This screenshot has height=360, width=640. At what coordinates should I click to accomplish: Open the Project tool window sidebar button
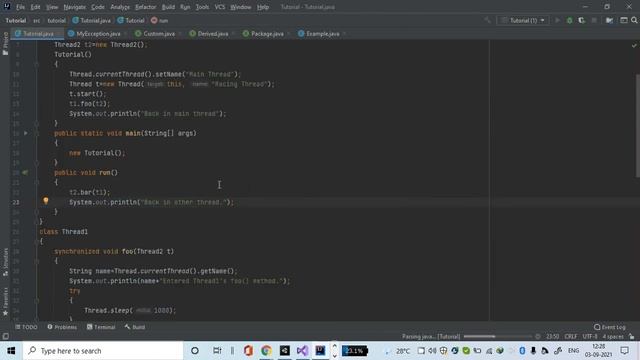(x=5, y=43)
